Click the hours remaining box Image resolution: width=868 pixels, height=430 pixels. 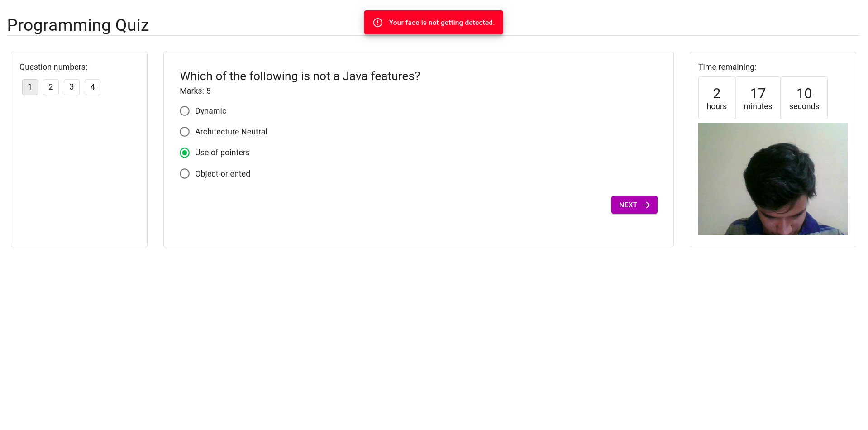pos(716,98)
